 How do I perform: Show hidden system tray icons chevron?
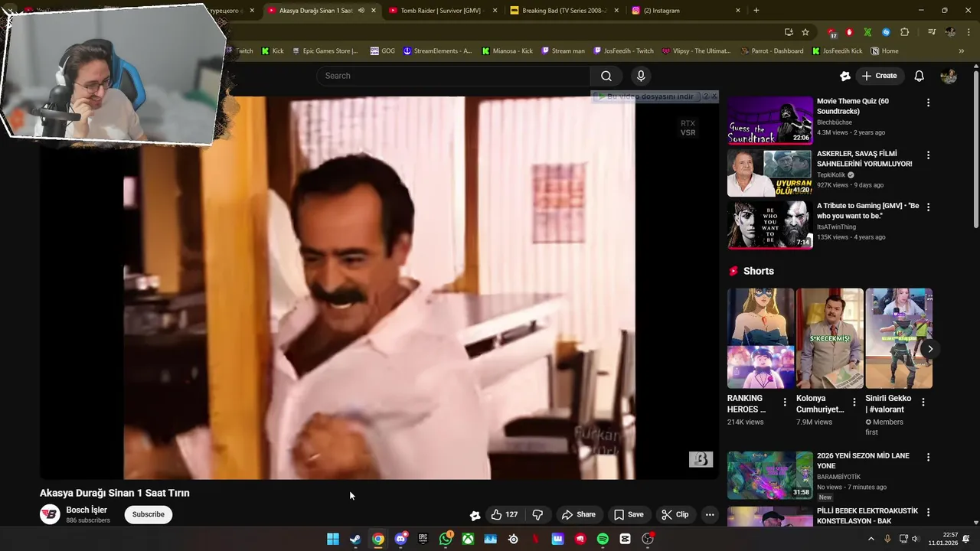[871, 539]
